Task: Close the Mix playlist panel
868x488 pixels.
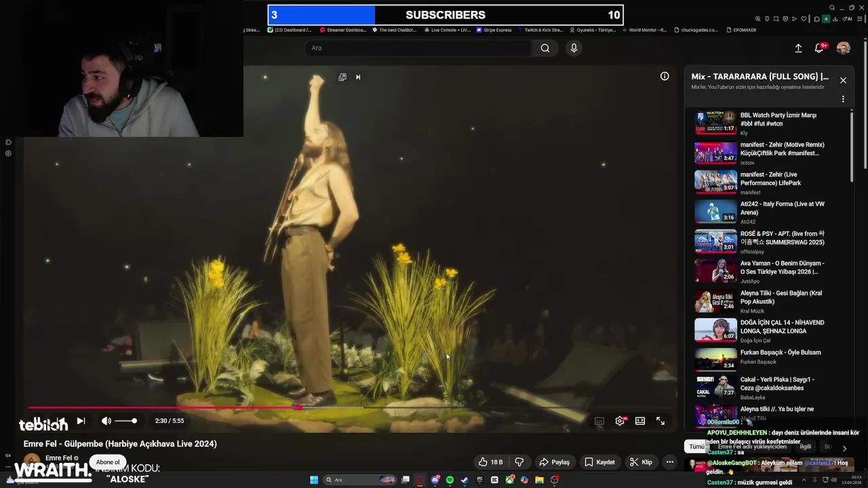Action: pos(843,80)
